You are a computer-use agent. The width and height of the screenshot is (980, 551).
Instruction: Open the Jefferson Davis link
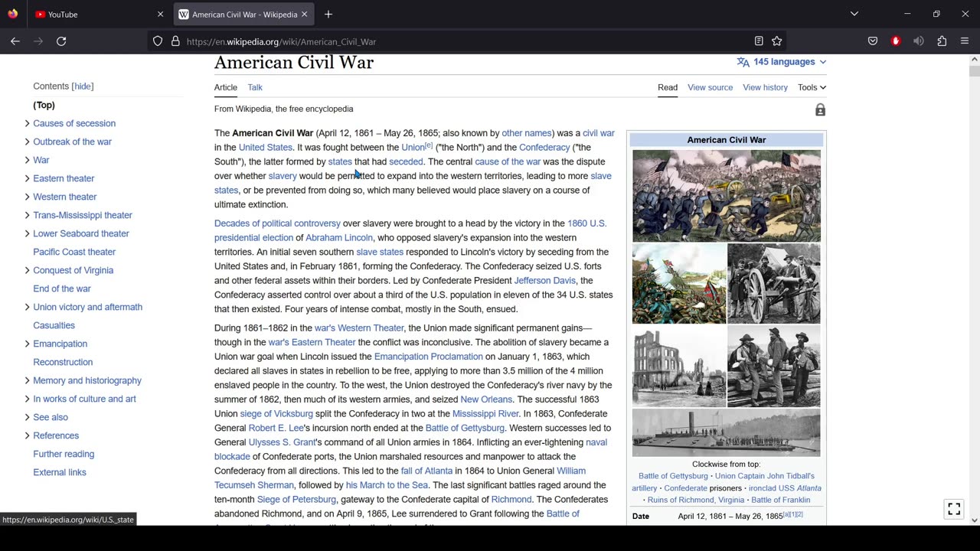click(x=544, y=280)
